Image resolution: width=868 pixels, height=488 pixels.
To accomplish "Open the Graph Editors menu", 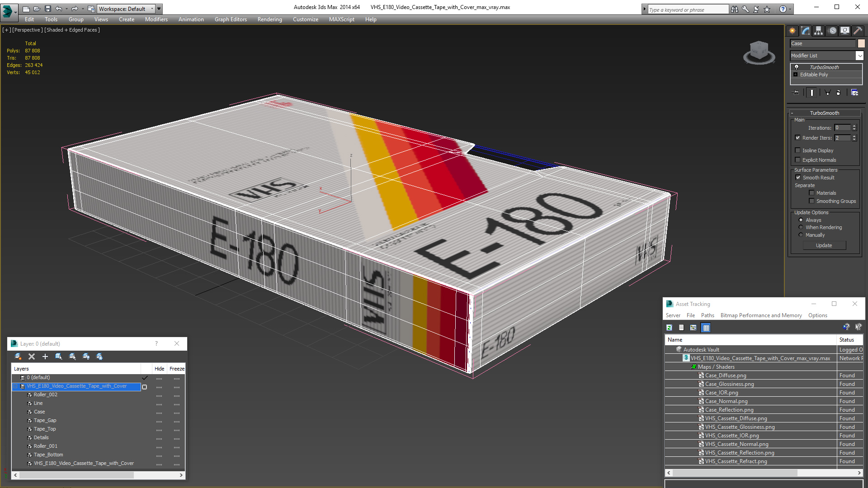I will tap(231, 19).
